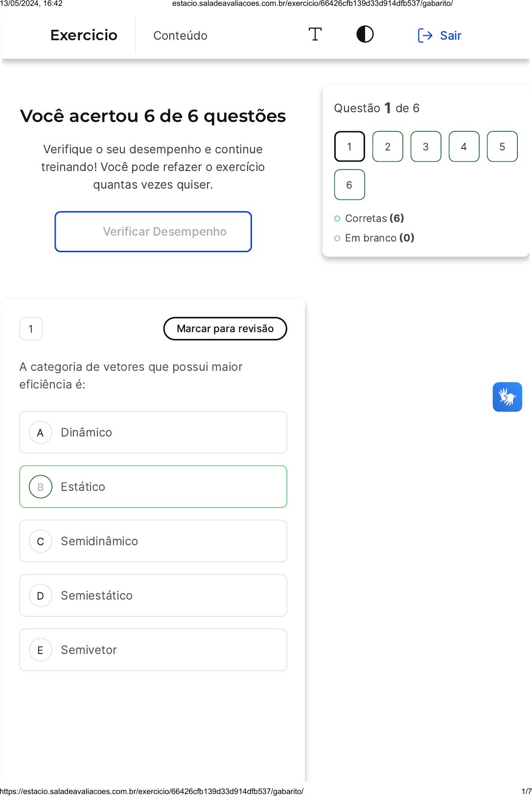532x796 pixels.
Task: Navigate to question 3
Action: [426, 146]
